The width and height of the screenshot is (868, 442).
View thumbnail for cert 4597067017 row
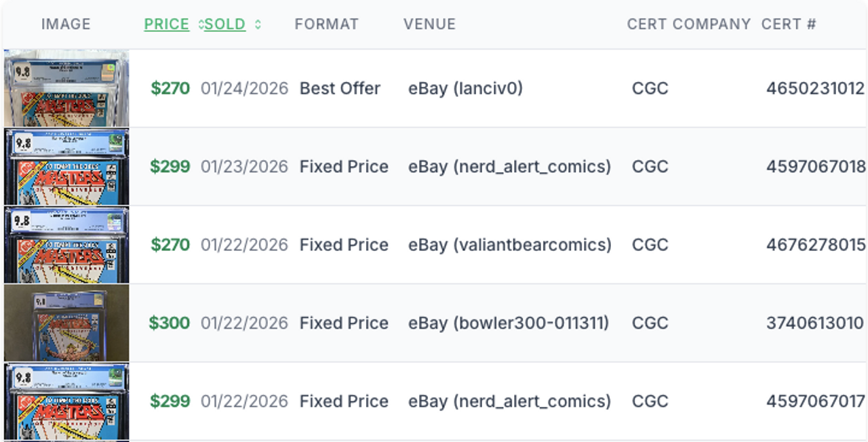click(66, 401)
